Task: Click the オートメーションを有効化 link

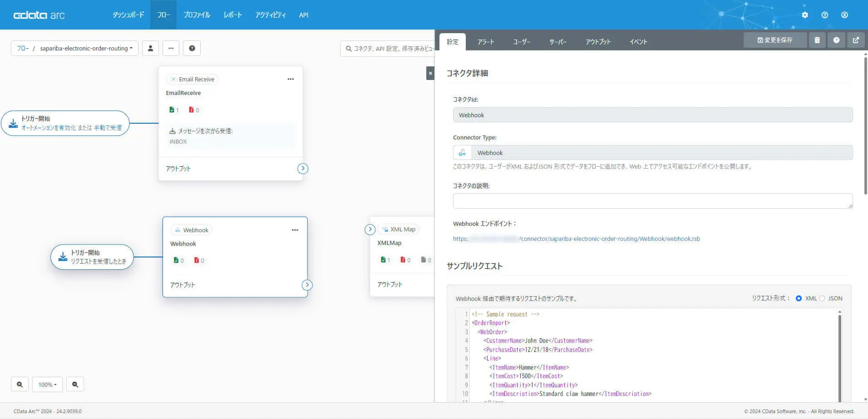Action: (49, 128)
